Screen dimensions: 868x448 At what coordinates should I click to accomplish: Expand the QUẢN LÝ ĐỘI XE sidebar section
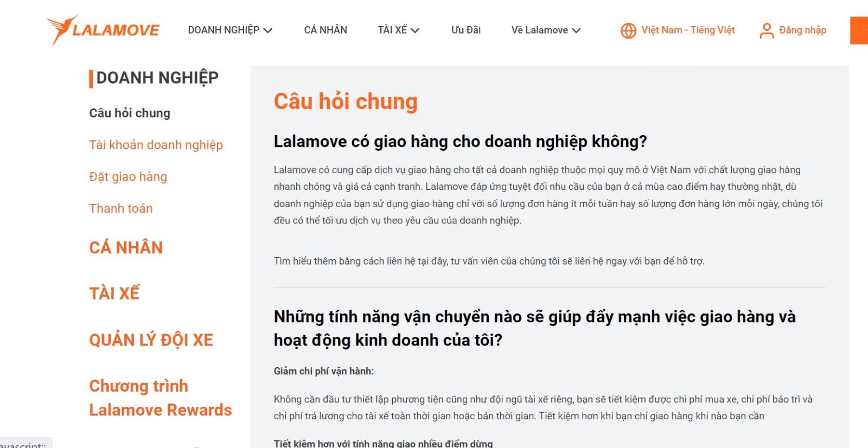151,340
